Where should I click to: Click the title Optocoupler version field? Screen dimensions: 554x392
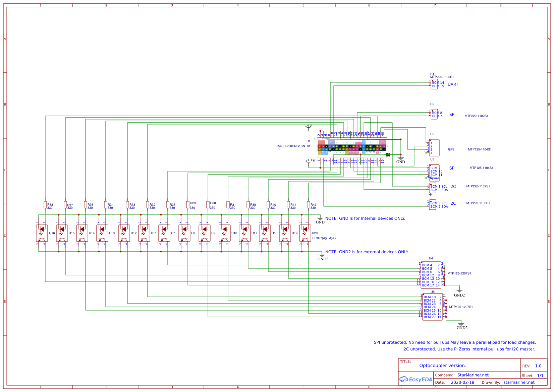(443, 366)
